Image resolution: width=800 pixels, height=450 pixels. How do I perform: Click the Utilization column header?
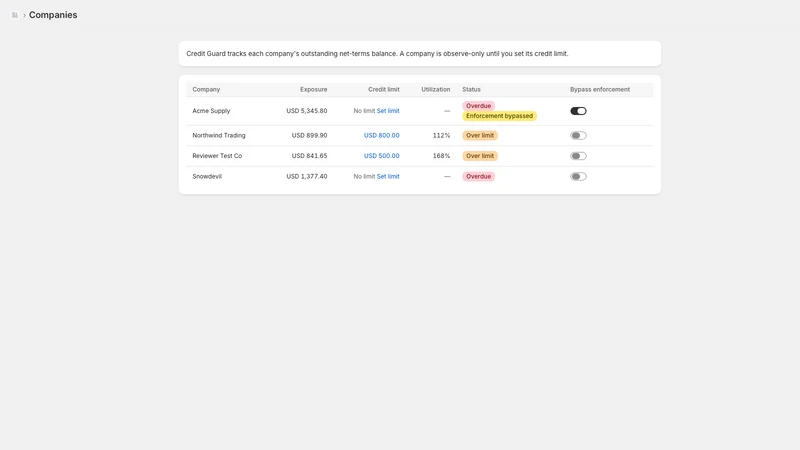point(435,89)
